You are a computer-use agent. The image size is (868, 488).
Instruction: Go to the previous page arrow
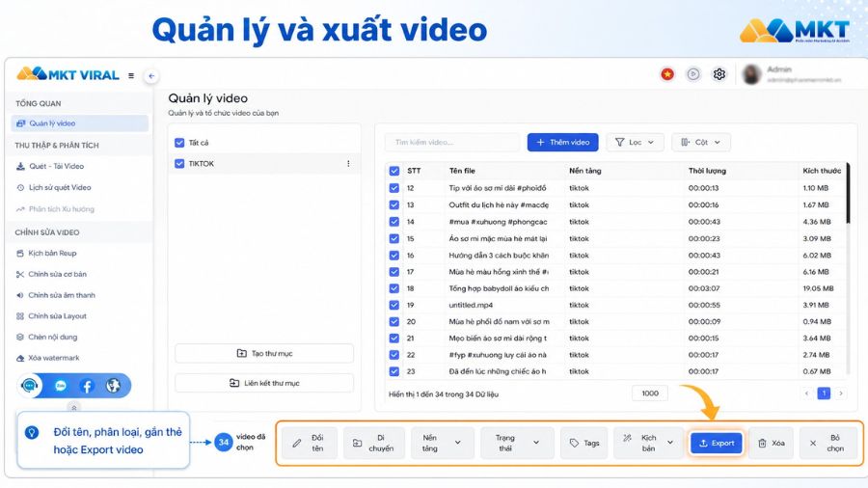point(806,393)
